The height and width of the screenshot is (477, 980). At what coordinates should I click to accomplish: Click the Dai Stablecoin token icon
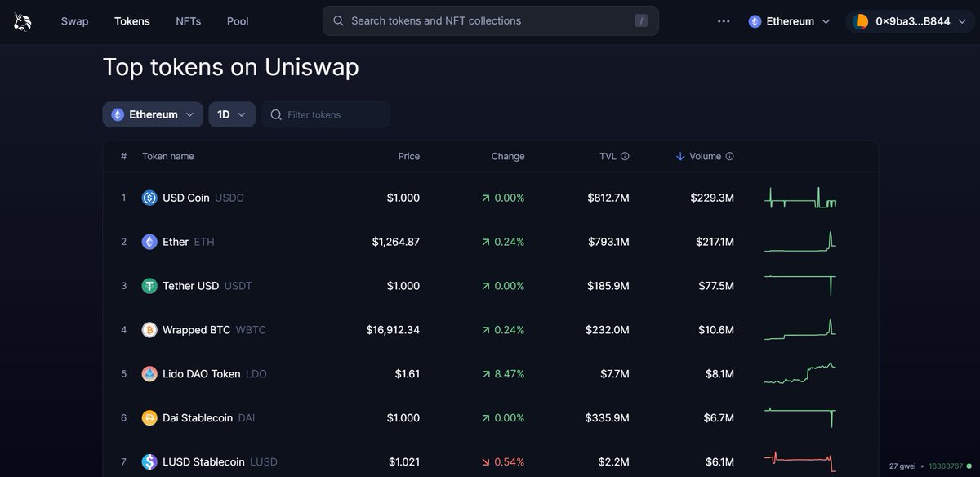click(x=149, y=418)
